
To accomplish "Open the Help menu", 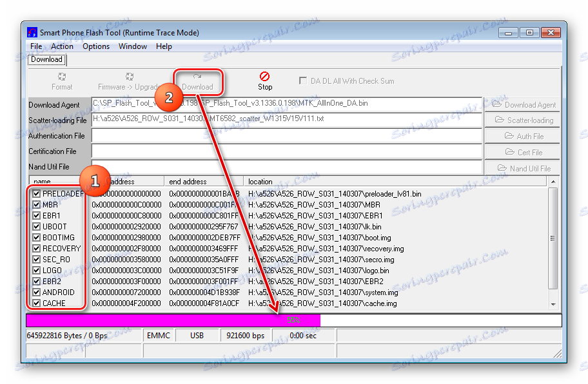I will coord(164,46).
